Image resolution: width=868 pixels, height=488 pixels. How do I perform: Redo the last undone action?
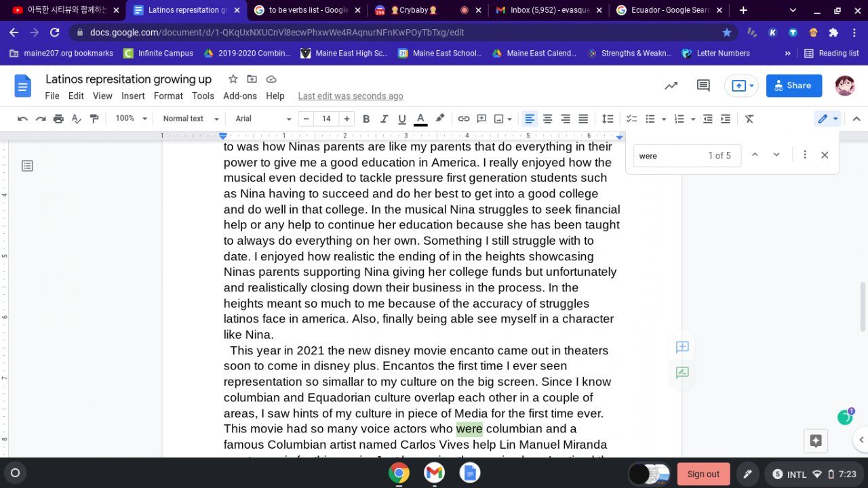pos(41,119)
